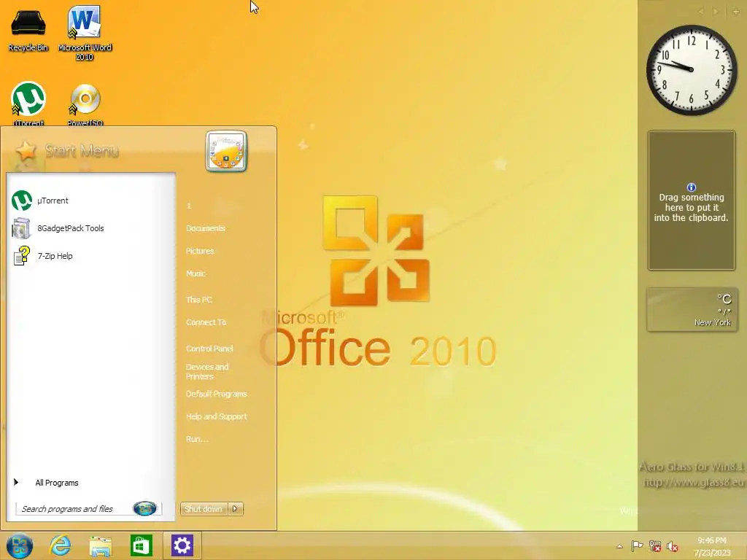Screen dimensions: 747x560
Task: Click the Shut down button
Action: (204, 508)
